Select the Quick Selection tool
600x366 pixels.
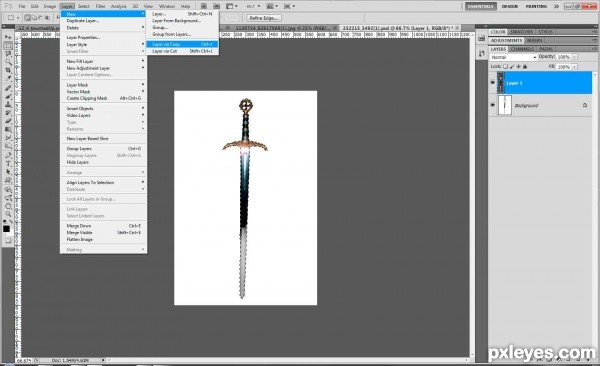point(8,62)
